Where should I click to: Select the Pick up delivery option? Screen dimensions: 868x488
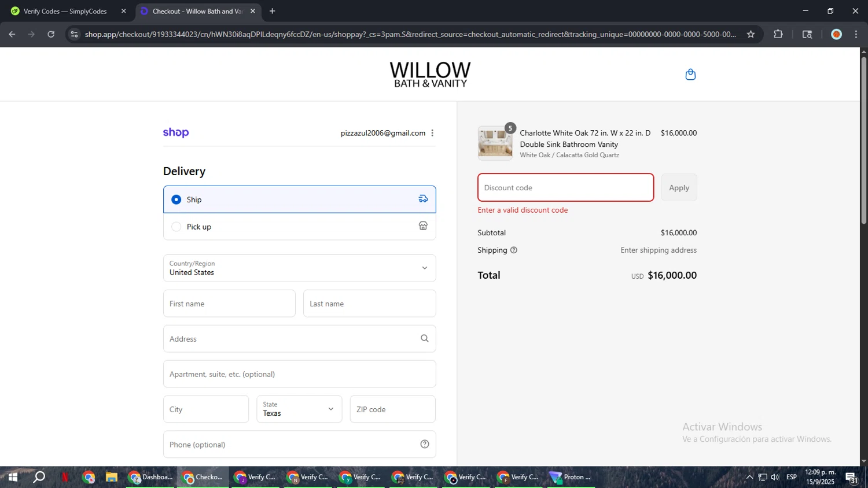click(300, 227)
